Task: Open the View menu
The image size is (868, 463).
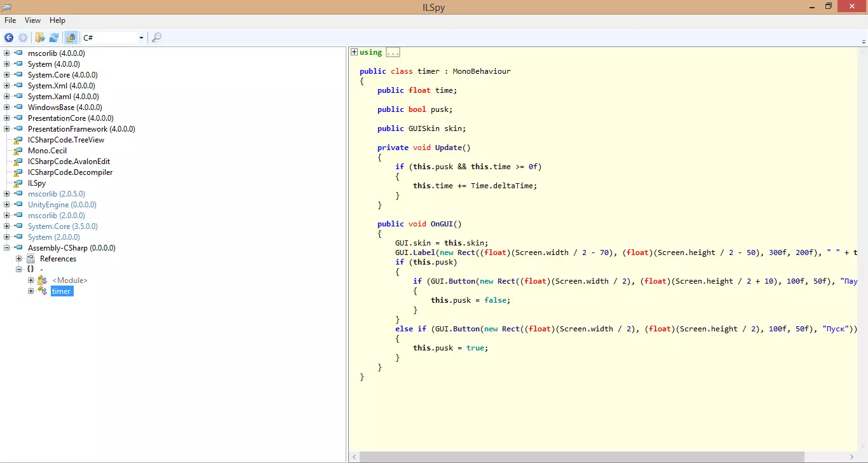Action: coord(32,20)
